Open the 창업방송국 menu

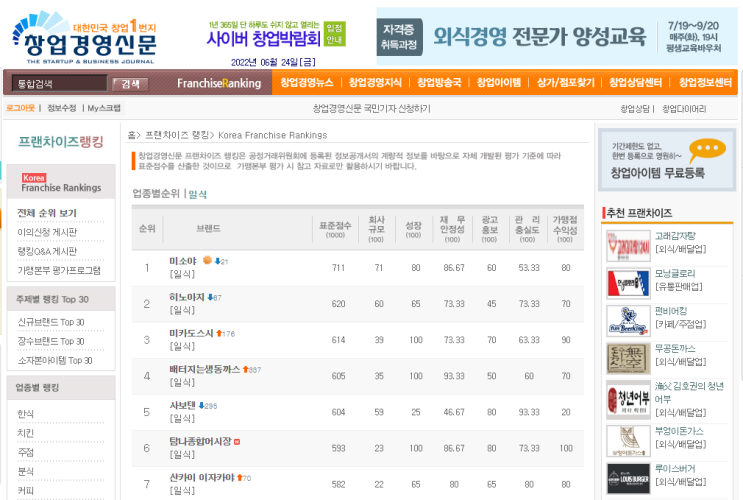pyautogui.click(x=439, y=82)
